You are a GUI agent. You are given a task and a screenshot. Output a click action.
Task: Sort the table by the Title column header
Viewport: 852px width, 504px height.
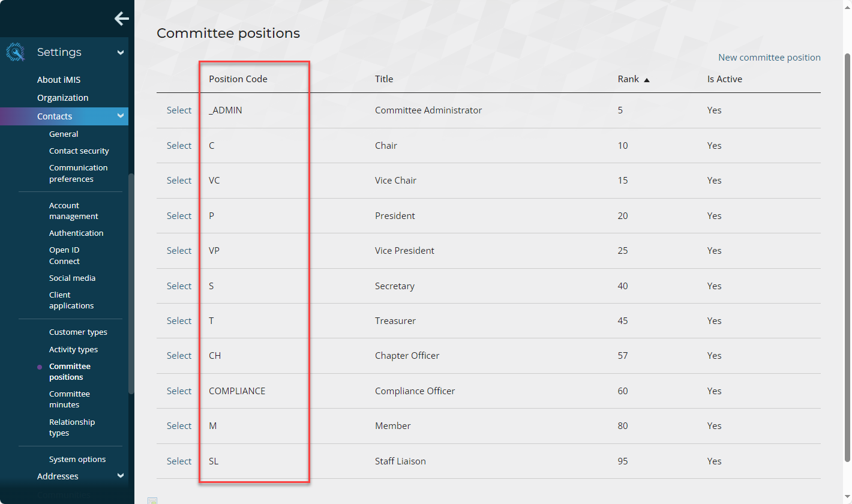tap(384, 79)
